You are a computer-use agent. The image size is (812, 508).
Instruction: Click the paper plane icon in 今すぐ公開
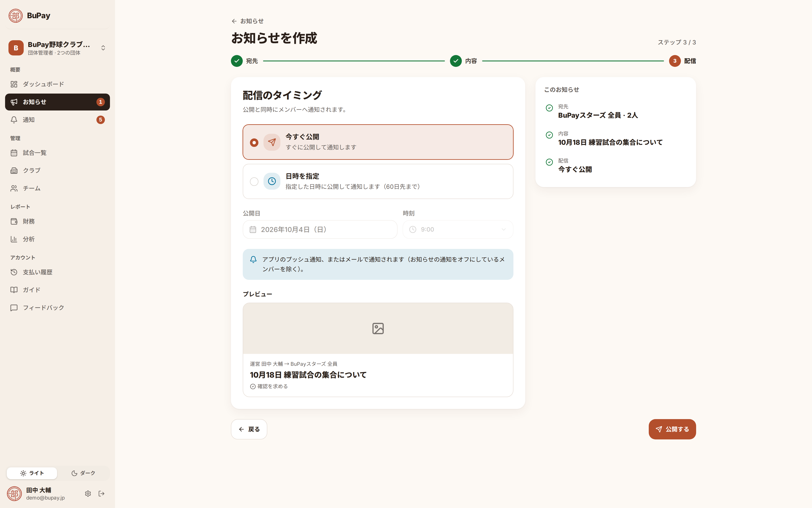click(x=272, y=142)
